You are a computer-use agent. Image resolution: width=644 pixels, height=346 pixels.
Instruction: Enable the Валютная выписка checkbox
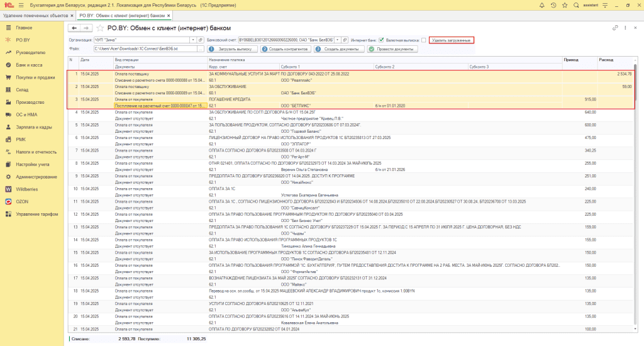(423, 40)
